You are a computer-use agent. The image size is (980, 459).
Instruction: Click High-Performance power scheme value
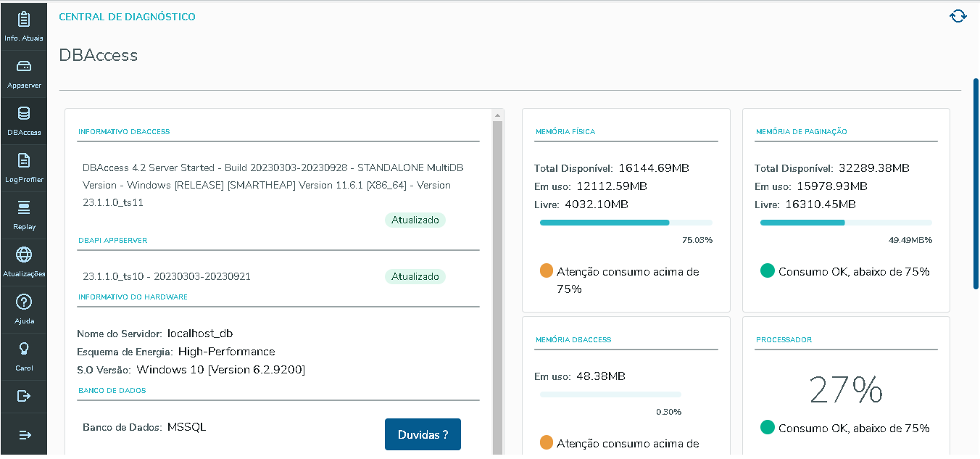[x=227, y=352]
